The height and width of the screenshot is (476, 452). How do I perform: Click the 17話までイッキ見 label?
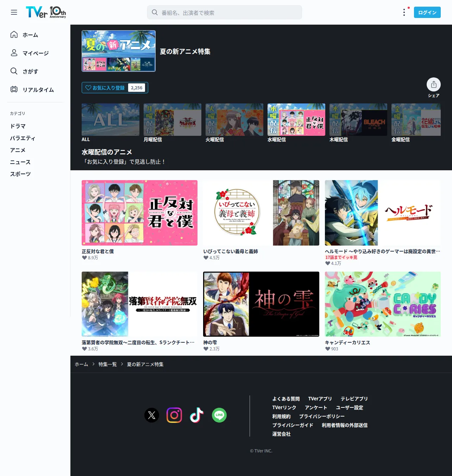click(x=341, y=257)
